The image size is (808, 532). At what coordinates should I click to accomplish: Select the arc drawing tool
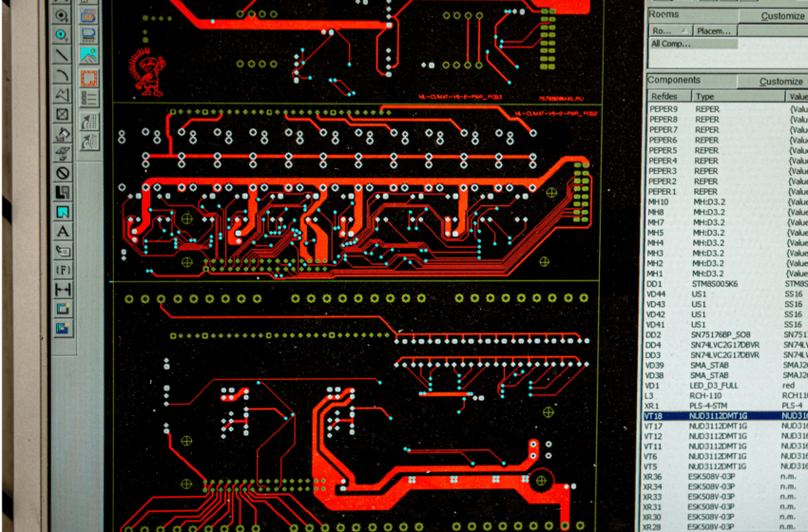click(x=62, y=74)
